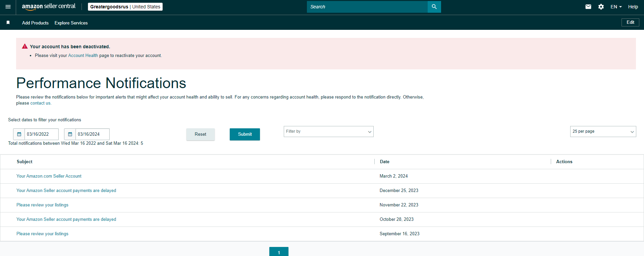Open November 22 Please review your listings

(x=42, y=205)
